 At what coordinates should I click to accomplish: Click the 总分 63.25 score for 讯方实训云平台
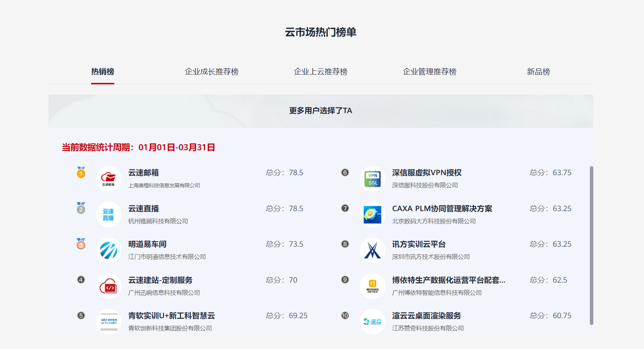[551, 244]
